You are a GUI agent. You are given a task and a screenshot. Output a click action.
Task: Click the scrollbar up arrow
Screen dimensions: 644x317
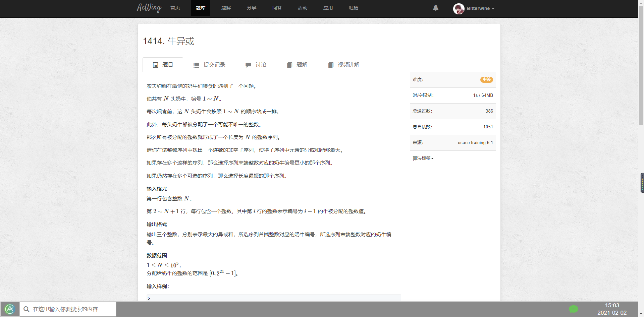pos(641,2)
